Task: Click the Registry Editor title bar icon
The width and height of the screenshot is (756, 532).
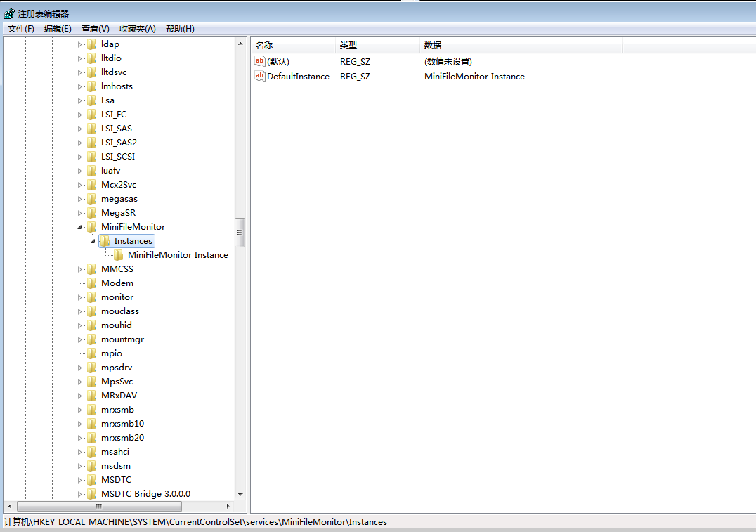Action: pos(10,13)
